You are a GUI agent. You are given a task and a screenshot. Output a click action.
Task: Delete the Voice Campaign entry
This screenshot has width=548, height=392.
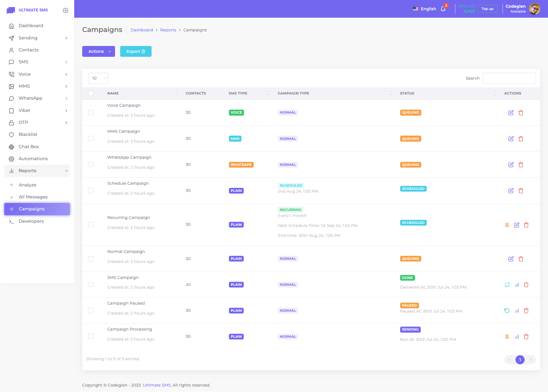click(x=521, y=113)
